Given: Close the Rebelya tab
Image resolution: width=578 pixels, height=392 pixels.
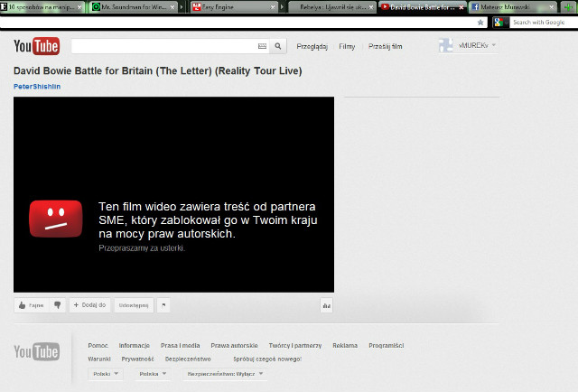Looking at the screenshot, I should [371, 7].
